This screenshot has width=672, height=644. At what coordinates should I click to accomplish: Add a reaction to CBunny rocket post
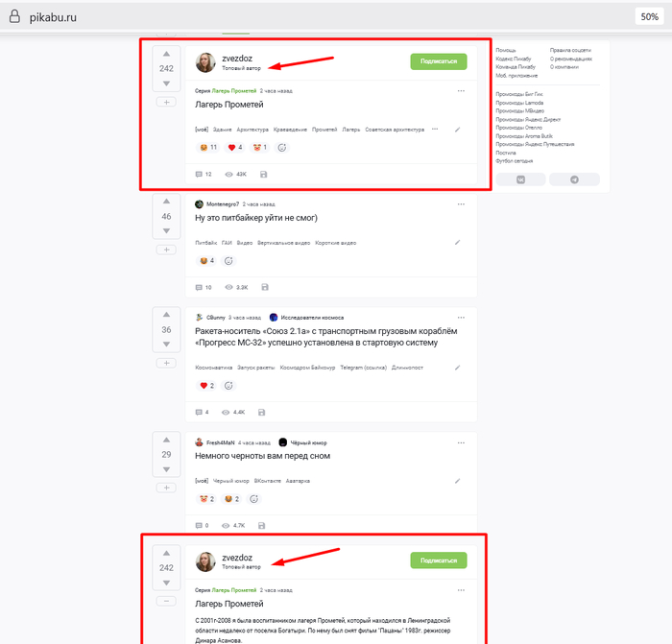pos(228,386)
